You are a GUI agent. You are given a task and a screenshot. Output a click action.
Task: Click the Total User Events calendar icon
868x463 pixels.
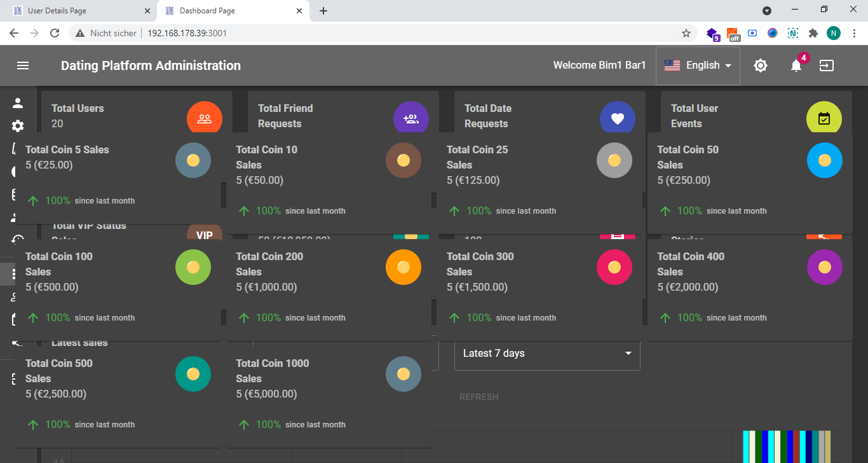824,118
